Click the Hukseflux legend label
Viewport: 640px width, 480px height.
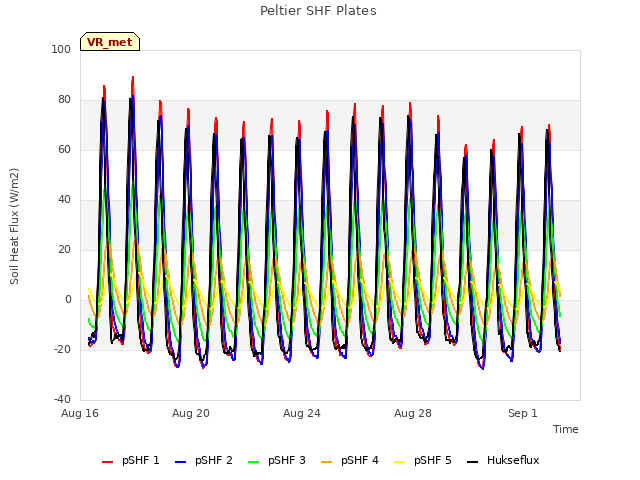point(513,460)
